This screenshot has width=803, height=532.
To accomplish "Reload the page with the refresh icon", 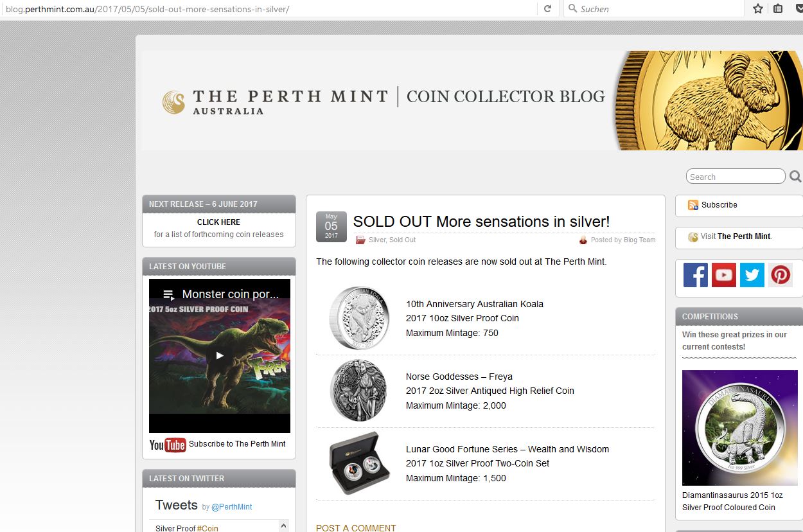I will pos(547,9).
